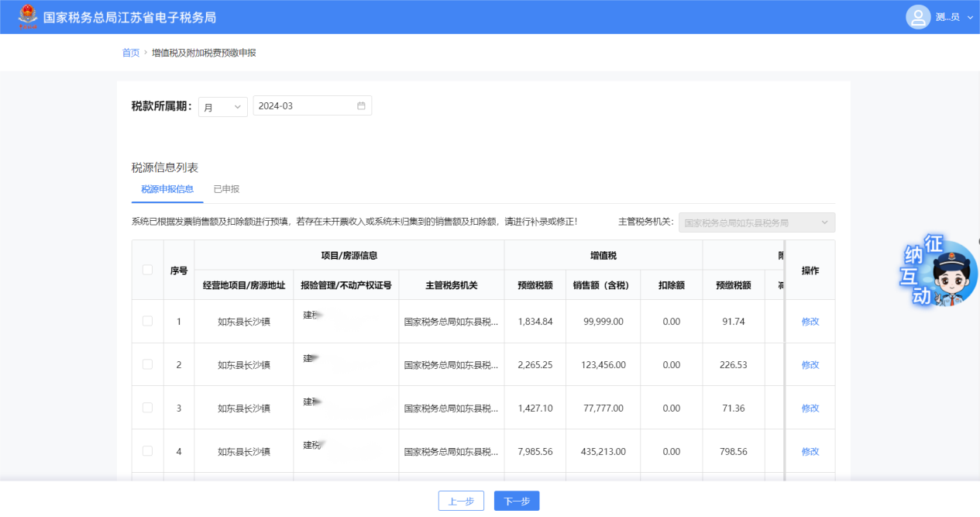This screenshot has width=980, height=517.
Task: Click the calendar icon in date field
Action: click(361, 106)
